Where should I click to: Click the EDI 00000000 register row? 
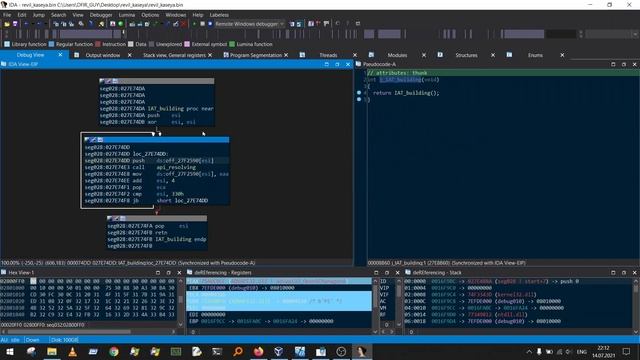(207, 315)
